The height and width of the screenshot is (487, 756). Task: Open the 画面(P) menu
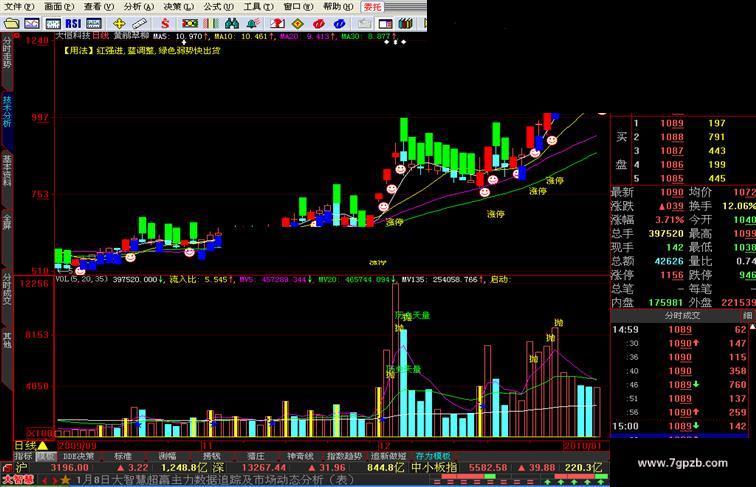click(x=59, y=7)
